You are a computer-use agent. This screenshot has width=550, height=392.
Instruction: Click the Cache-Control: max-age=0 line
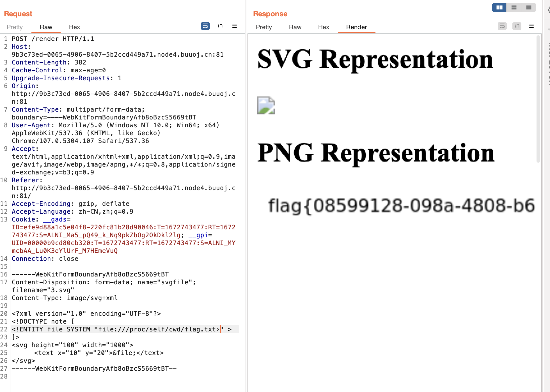coord(59,70)
